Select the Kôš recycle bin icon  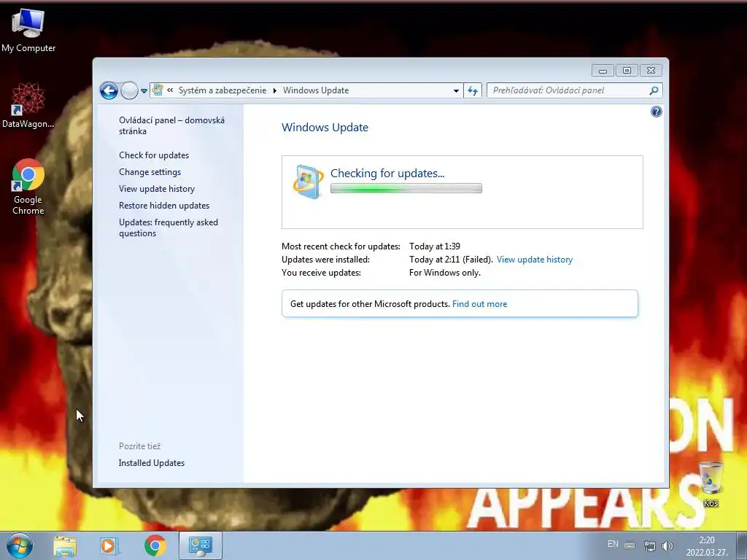711,484
